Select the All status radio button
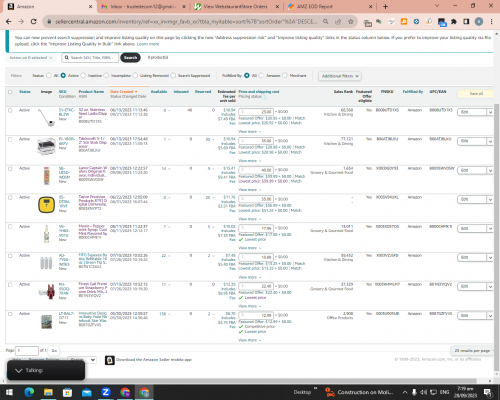 pos(49,76)
